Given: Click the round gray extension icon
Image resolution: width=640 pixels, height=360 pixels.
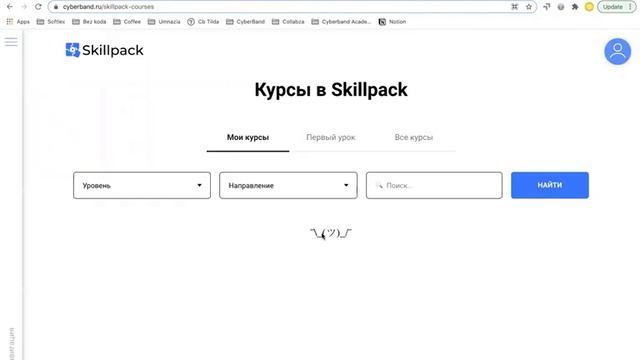Looking at the screenshot, I should point(561,7).
